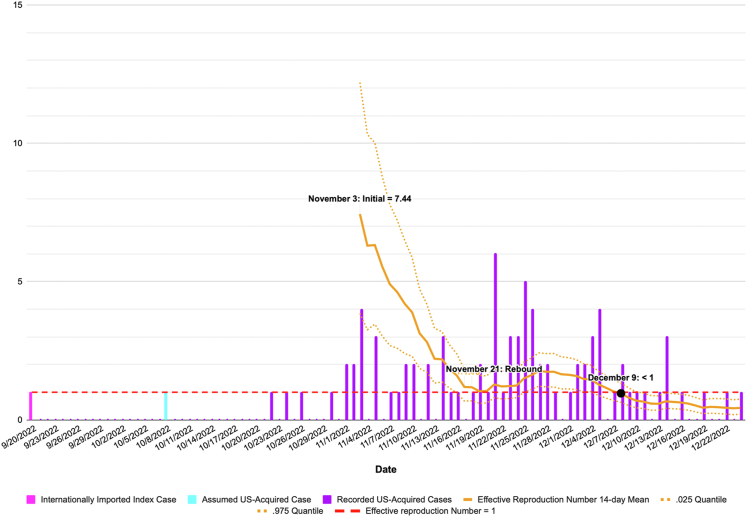Click the black December 9 data point marker
The image size is (747, 517).
tap(621, 394)
